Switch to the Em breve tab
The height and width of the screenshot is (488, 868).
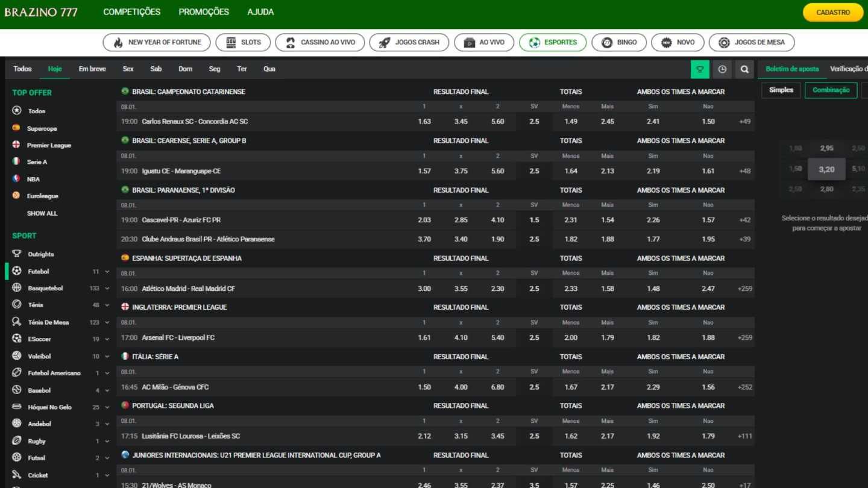point(92,69)
